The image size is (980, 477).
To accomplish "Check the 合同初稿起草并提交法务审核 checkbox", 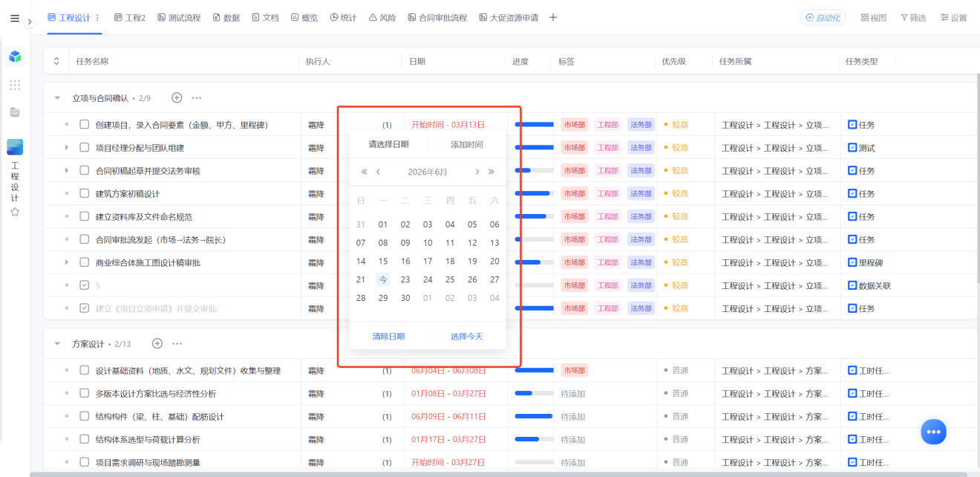I will [x=85, y=171].
